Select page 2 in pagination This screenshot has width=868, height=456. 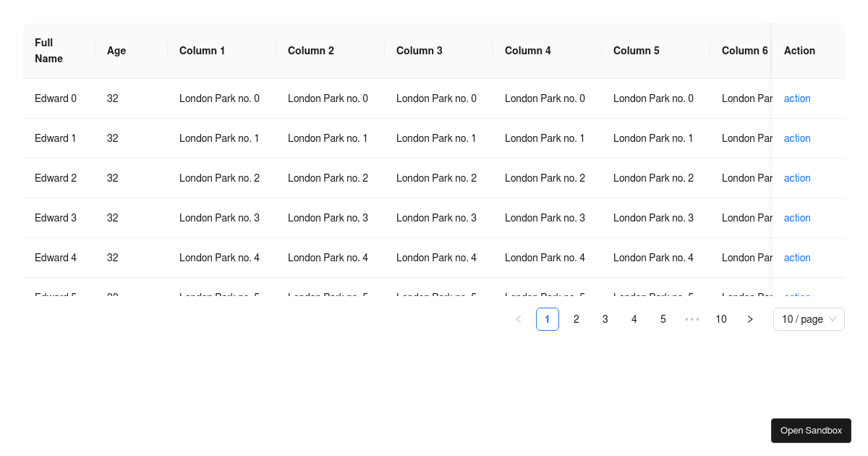point(576,318)
